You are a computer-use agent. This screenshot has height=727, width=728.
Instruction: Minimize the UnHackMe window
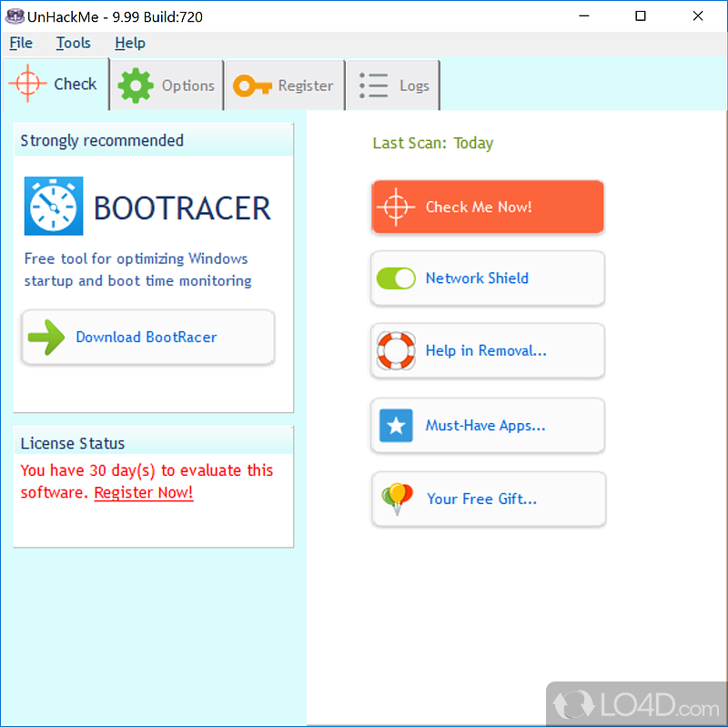click(x=584, y=16)
